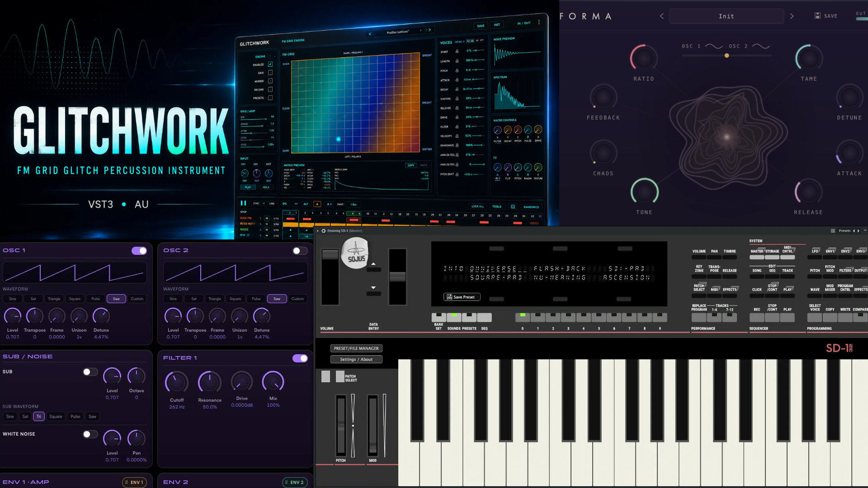Image resolution: width=868 pixels, height=488 pixels.
Task: Go to the previous preset in Glitchwork
Action: (370, 34)
